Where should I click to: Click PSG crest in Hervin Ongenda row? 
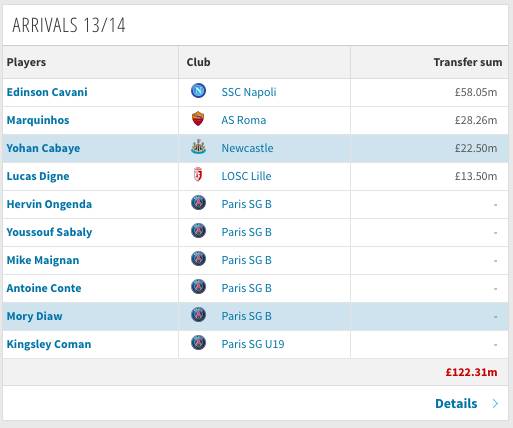(198, 203)
